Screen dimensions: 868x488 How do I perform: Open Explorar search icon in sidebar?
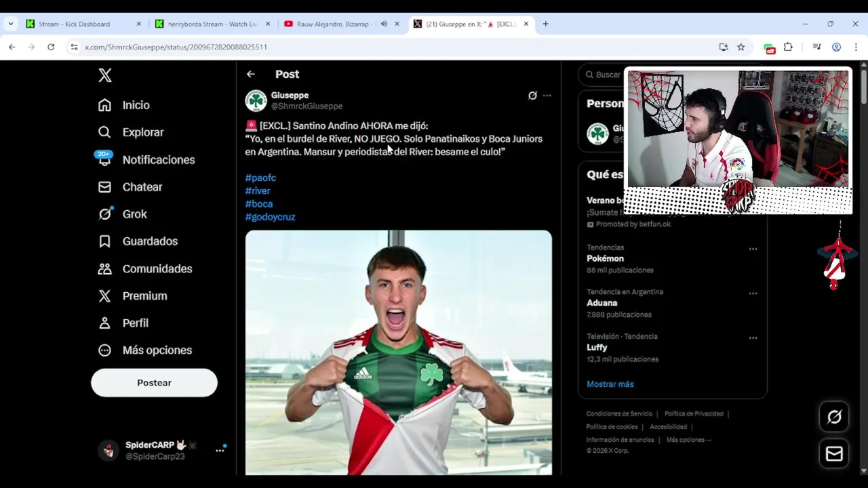(104, 132)
